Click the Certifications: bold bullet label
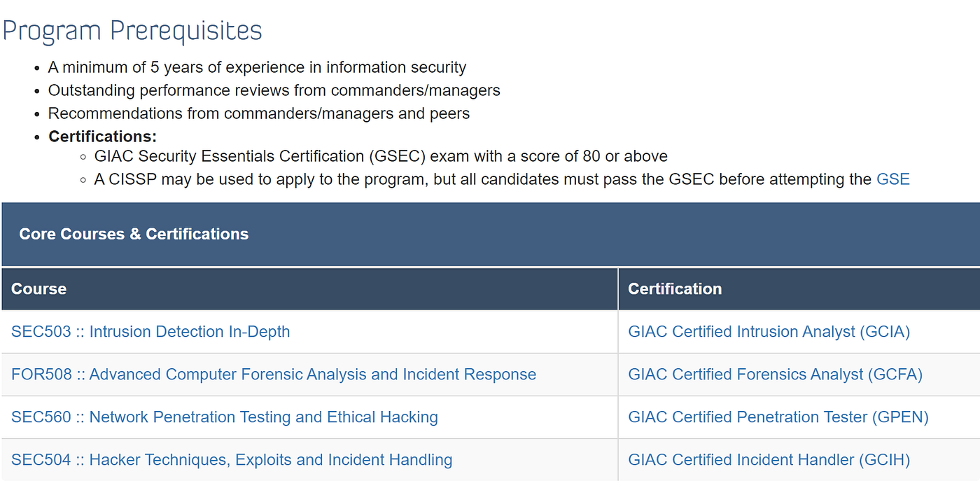This screenshot has width=980, height=502. 102,137
